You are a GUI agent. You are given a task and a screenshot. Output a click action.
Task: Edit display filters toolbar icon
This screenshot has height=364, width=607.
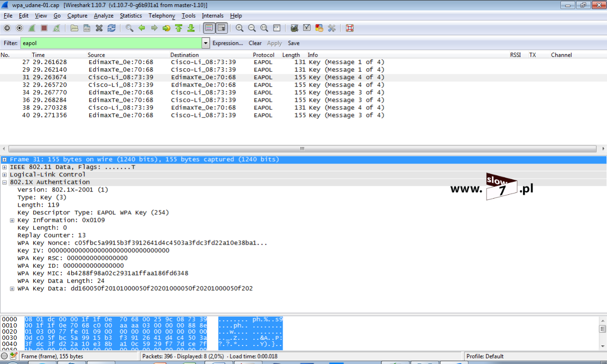point(307,28)
